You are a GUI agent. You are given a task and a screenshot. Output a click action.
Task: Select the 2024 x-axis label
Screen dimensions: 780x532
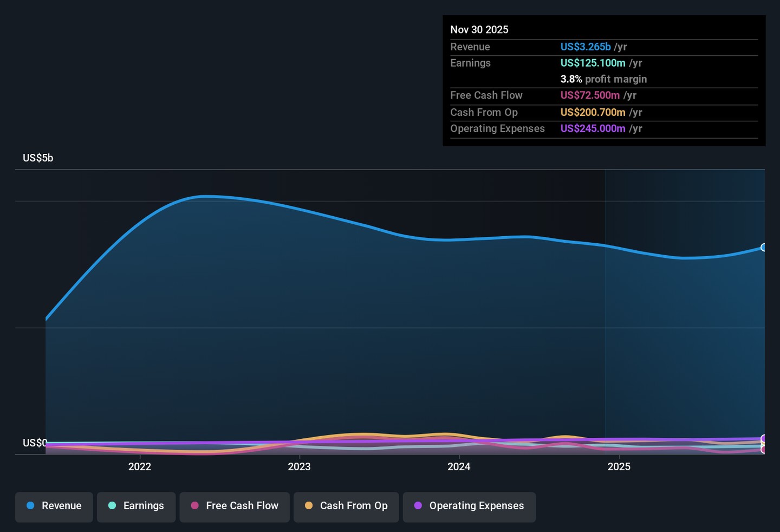[459, 466]
